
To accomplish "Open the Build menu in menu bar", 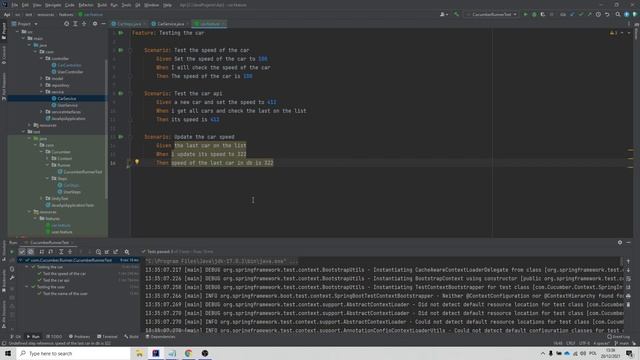I will tap(102, 5).
